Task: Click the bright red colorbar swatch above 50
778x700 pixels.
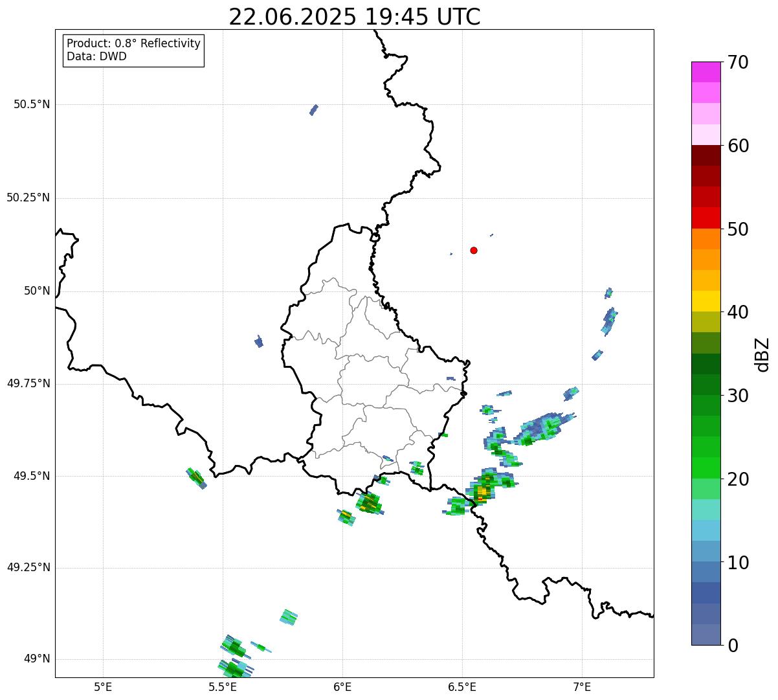Action: coord(706,218)
